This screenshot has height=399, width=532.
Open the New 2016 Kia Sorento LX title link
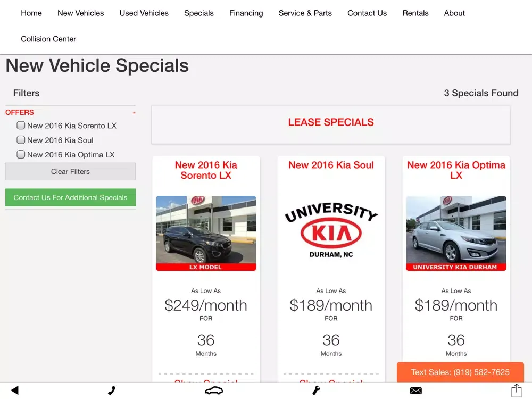coord(206,170)
